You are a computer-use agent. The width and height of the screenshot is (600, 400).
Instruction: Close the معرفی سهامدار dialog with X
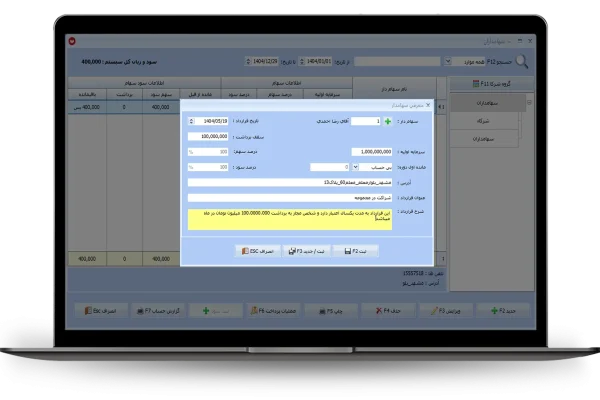pos(430,104)
